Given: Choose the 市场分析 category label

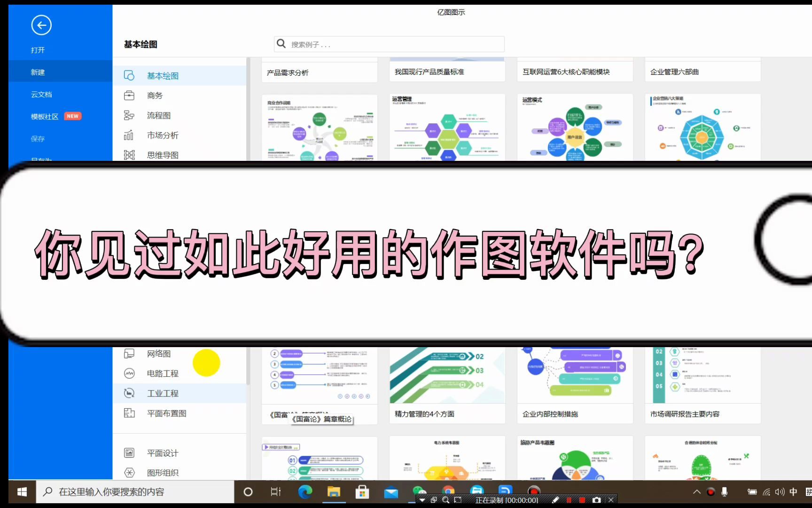Looking at the screenshot, I should [163, 135].
